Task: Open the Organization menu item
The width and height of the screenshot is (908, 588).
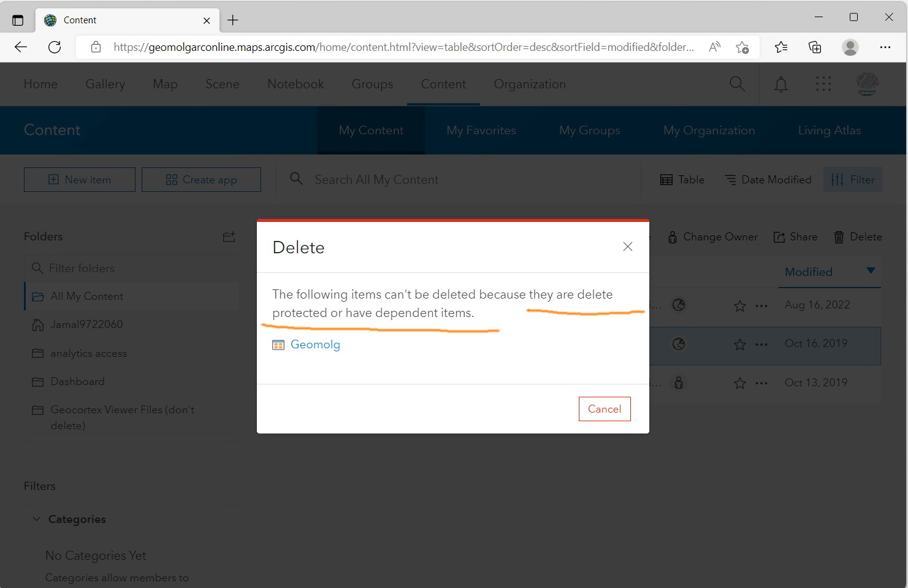Action: point(530,84)
